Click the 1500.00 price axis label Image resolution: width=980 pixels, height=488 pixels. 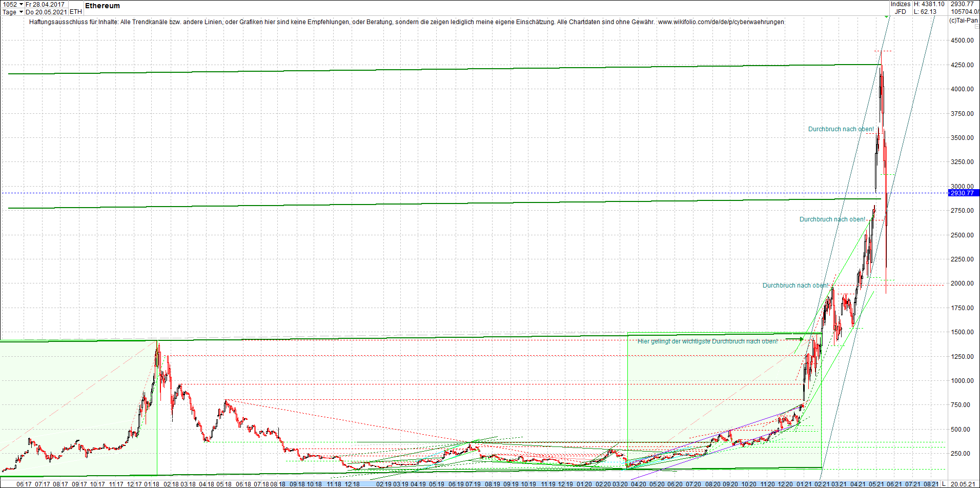[962, 332]
